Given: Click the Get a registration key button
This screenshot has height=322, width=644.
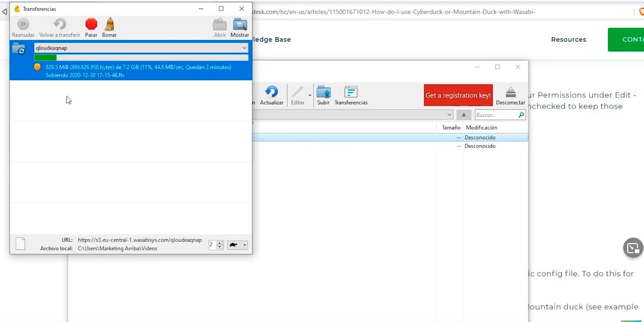Looking at the screenshot, I should coord(458,95).
